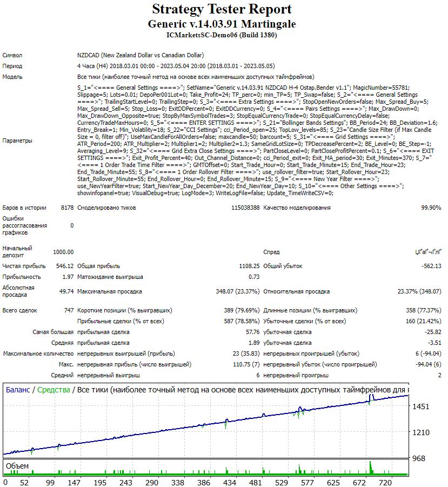This screenshot has width=448, height=487.
Task: Select the average profit trade value 1.89
Action: click(x=254, y=343)
